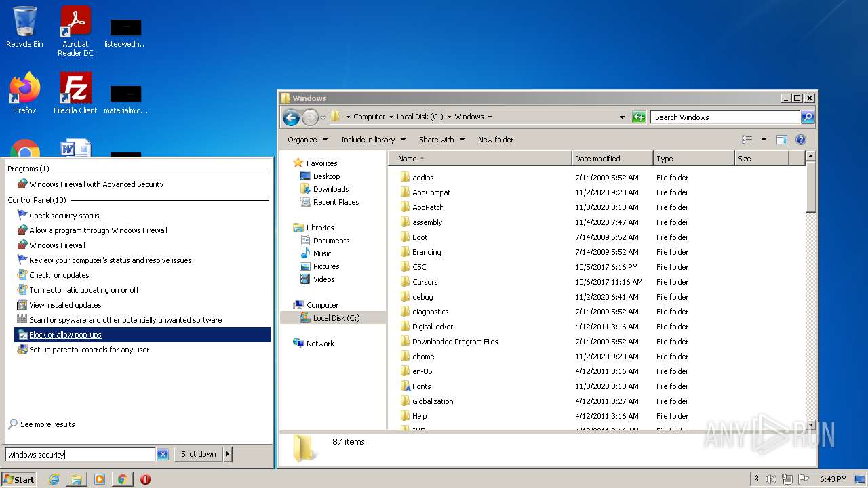Open the volume control in the system tray
This screenshot has width=868, height=488.
[x=771, y=479]
